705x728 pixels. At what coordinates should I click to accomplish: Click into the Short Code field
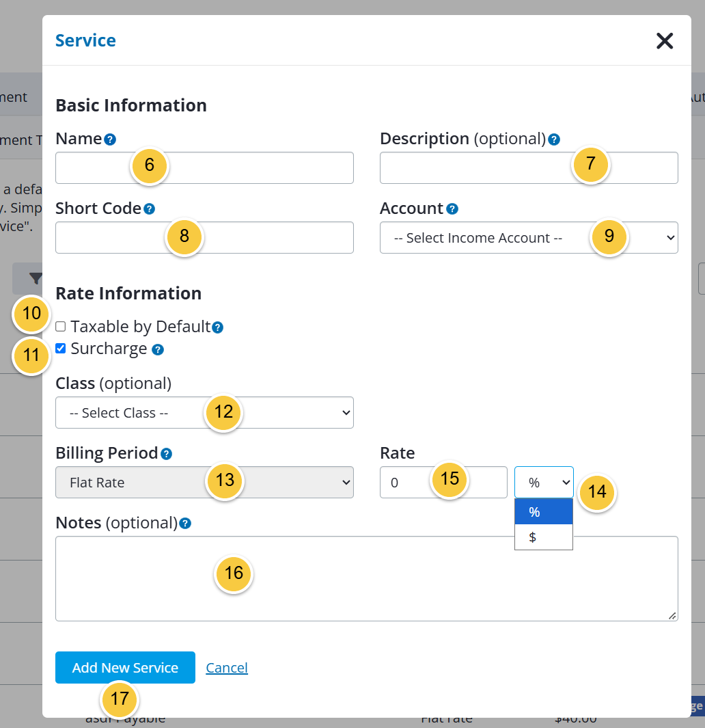(204, 238)
